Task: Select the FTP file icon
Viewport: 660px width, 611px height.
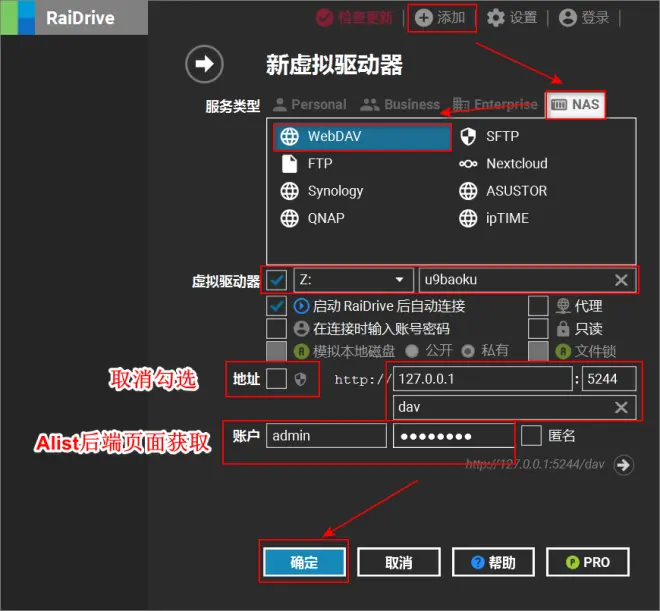Action: 289,164
